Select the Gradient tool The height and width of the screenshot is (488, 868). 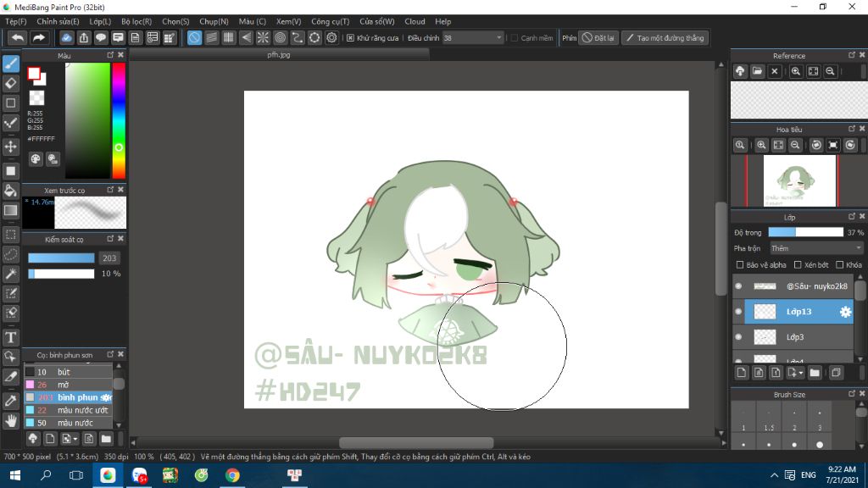coord(10,210)
